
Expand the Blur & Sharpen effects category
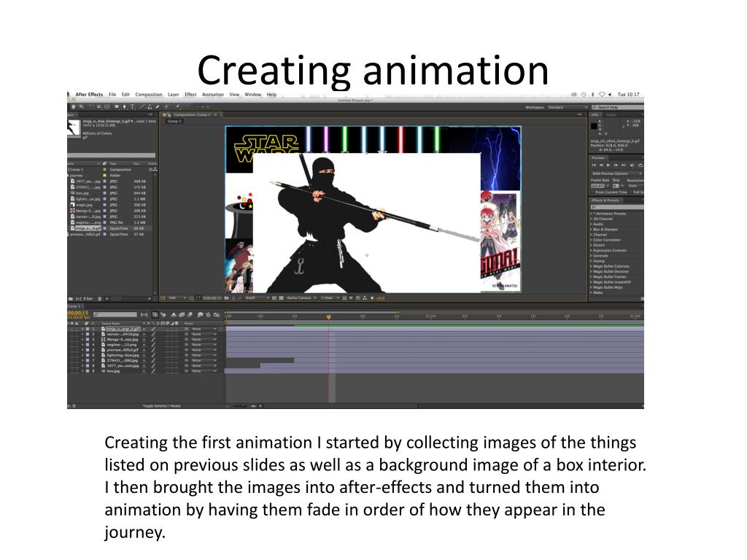tap(592, 230)
